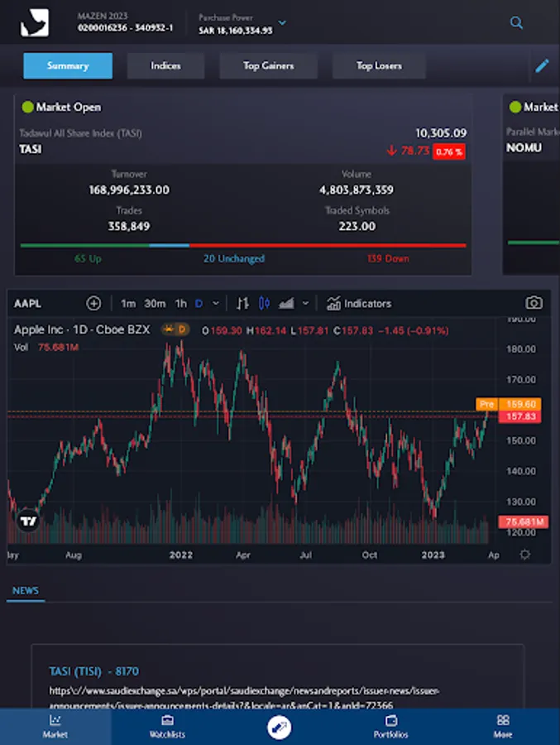The width and height of the screenshot is (560, 745).
Task: Open Portfolios from bottom navigation
Action: coord(391,727)
